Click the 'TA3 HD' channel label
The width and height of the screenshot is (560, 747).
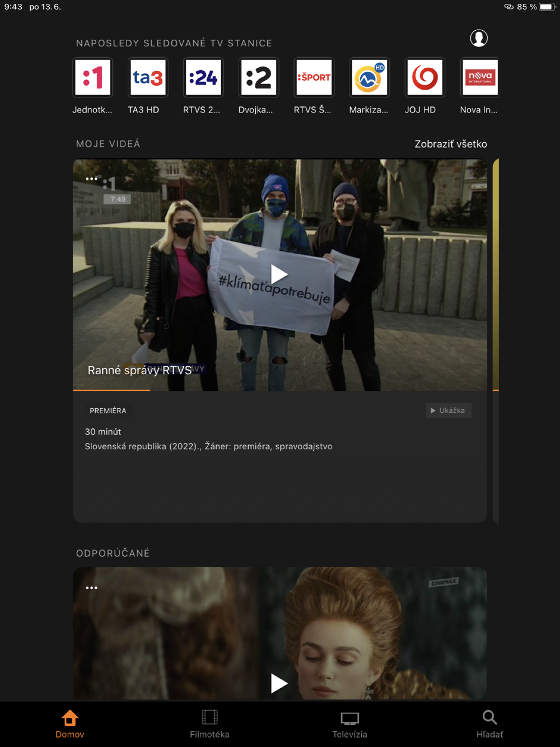pyautogui.click(x=143, y=110)
